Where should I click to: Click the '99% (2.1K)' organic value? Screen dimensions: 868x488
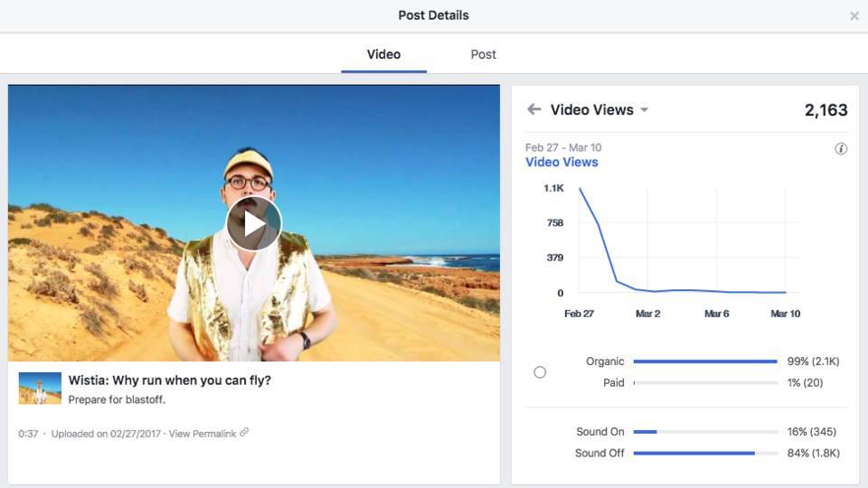point(813,361)
